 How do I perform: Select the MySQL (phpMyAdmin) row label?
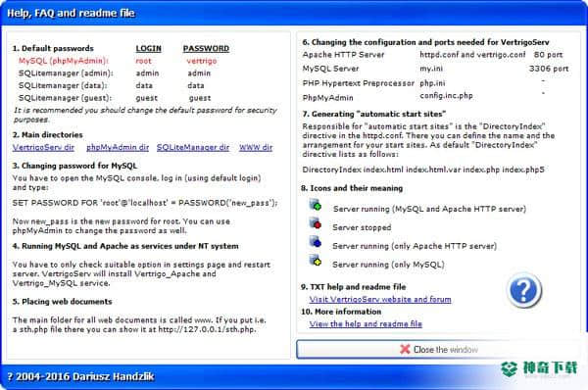point(64,61)
